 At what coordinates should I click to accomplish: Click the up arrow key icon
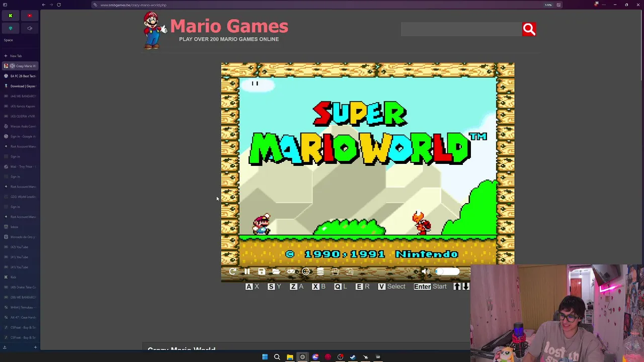[457, 287]
